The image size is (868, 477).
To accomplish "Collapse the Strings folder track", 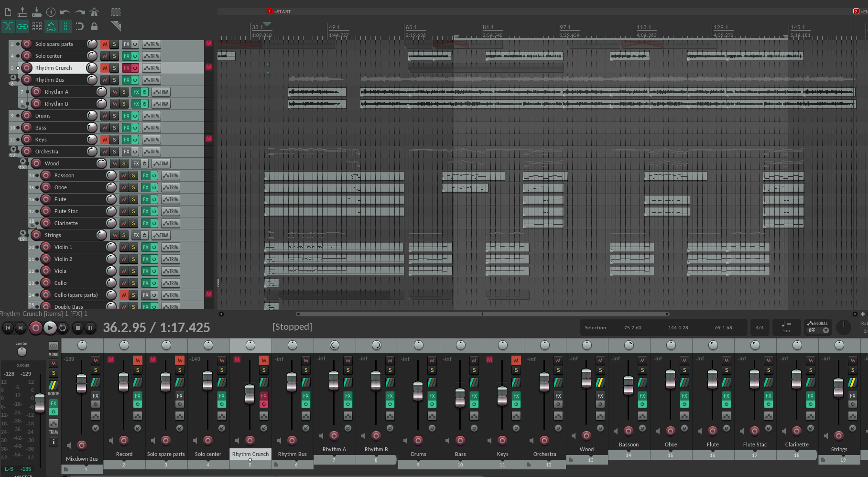I will pos(22,233).
